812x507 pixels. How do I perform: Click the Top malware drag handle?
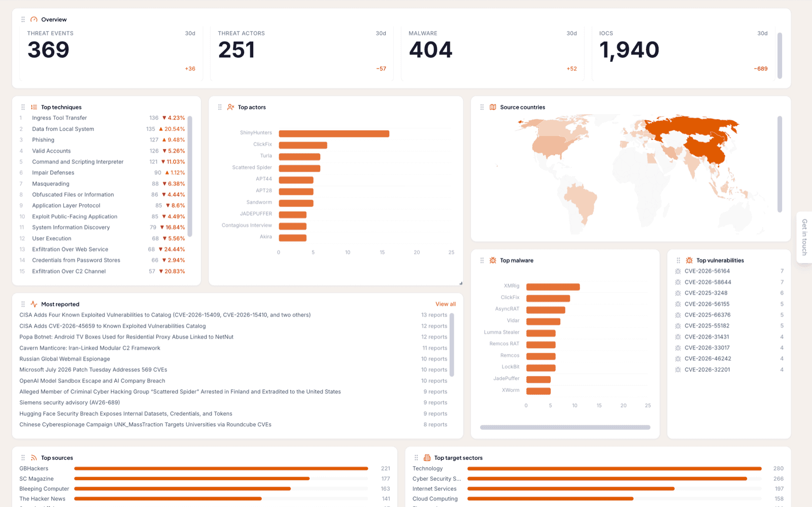pos(482,260)
